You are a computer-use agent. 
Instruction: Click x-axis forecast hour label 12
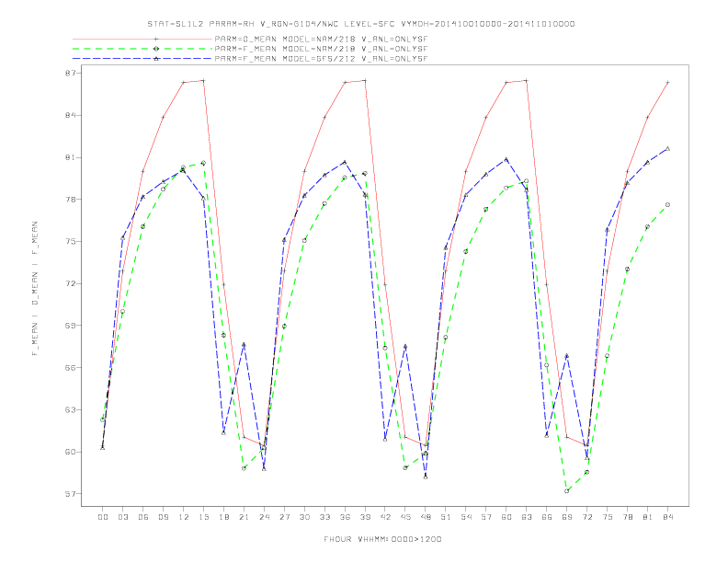tap(184, 517)
